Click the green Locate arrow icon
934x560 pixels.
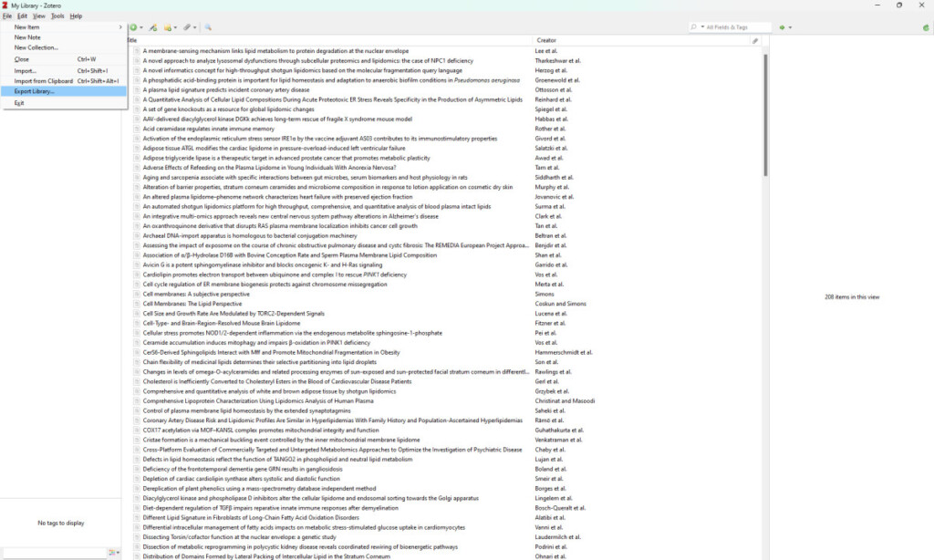782,27
